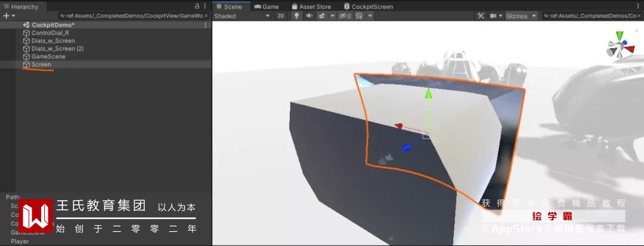Click the red X cone on orientation gizmo

(630, 49)
